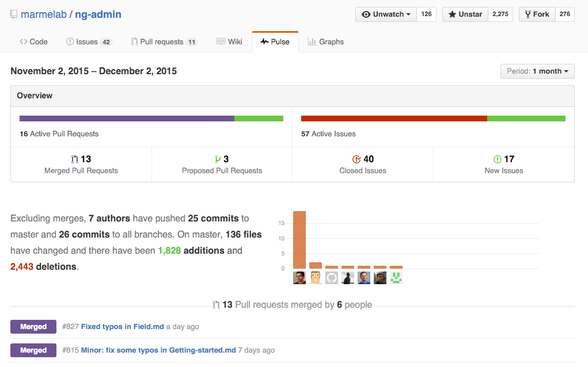Click the 7 authors text
The height and width of the screenshot is (367, 588).
point(109,219)
